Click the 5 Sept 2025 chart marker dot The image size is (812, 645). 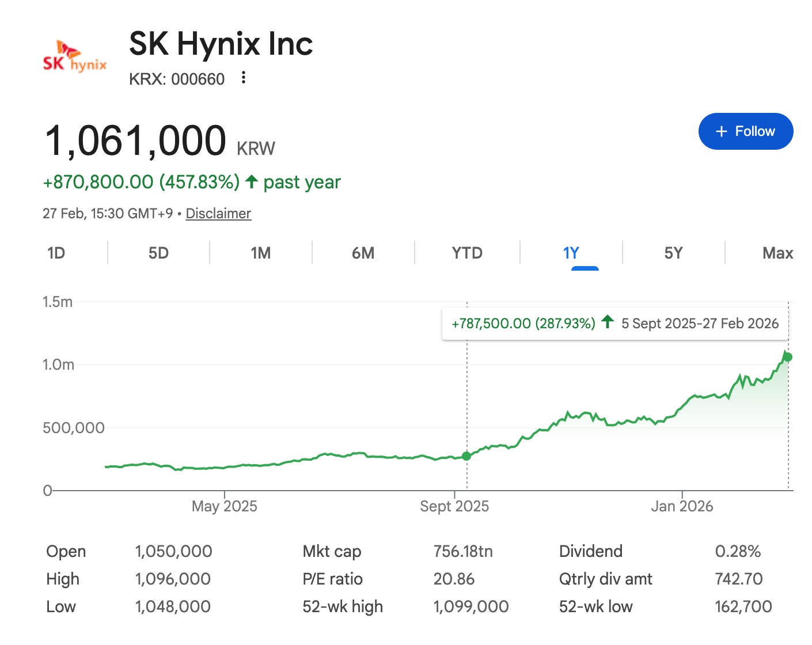pos(466,456)
